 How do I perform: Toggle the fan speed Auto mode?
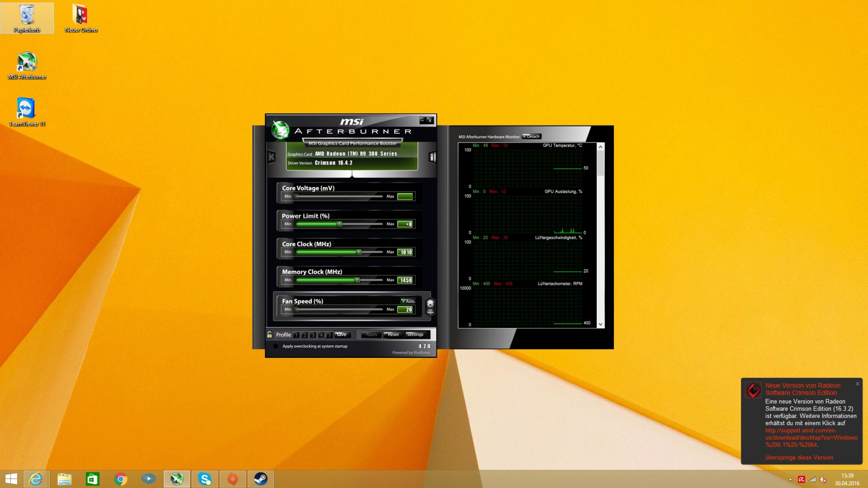click(408, 301)
